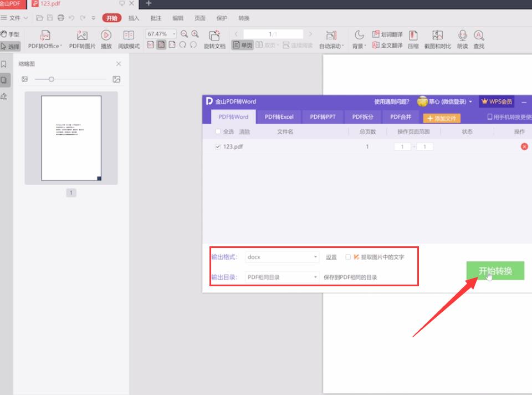Click 使用遇到问题? help link
532x395 pixels.
click(x=392, y=102)
